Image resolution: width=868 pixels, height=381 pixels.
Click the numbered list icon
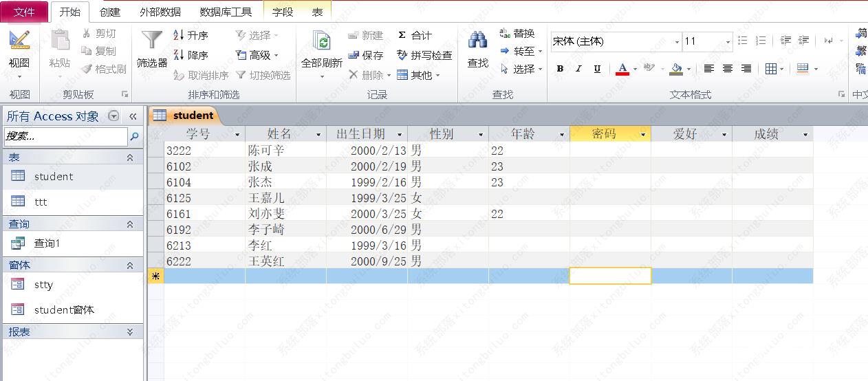pyautogui.click(x=761, y=41)
